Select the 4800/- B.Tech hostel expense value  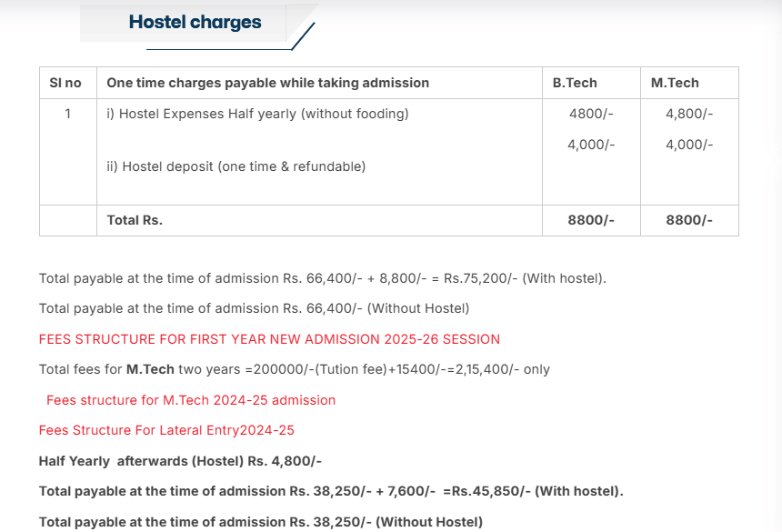(x=591, y=114)
